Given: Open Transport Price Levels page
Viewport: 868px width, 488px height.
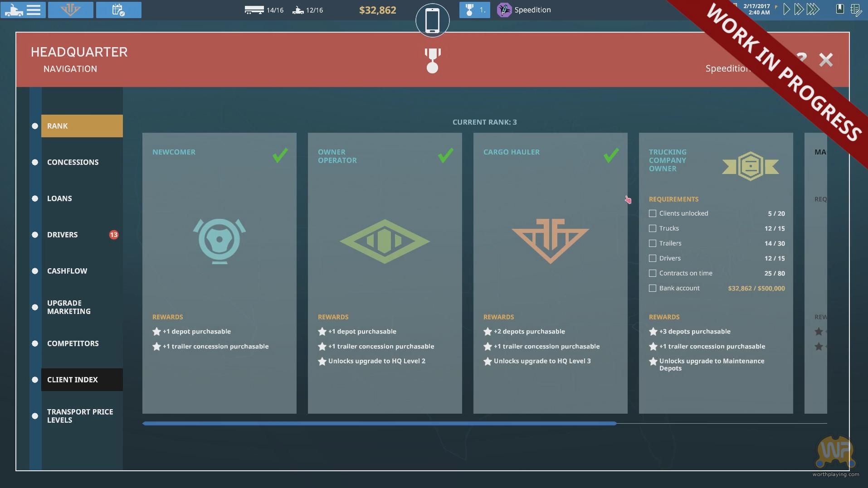Looking at the screenshot, I should point(80,416).
